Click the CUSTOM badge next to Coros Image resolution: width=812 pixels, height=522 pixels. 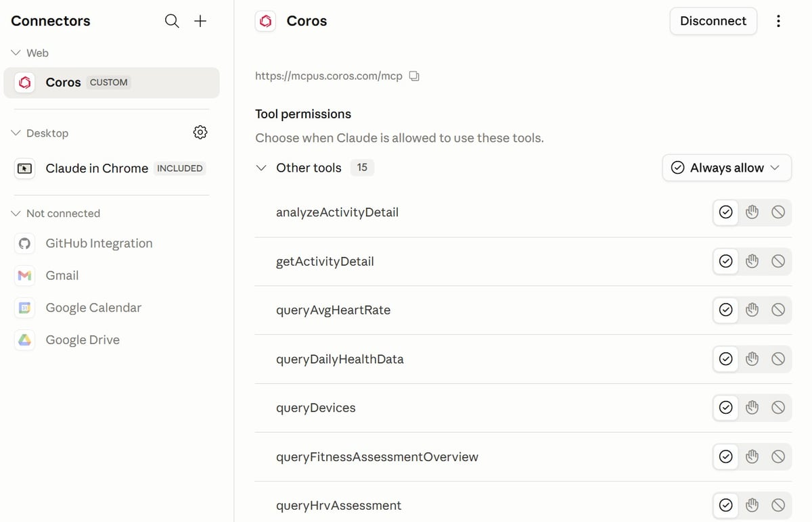109,82
